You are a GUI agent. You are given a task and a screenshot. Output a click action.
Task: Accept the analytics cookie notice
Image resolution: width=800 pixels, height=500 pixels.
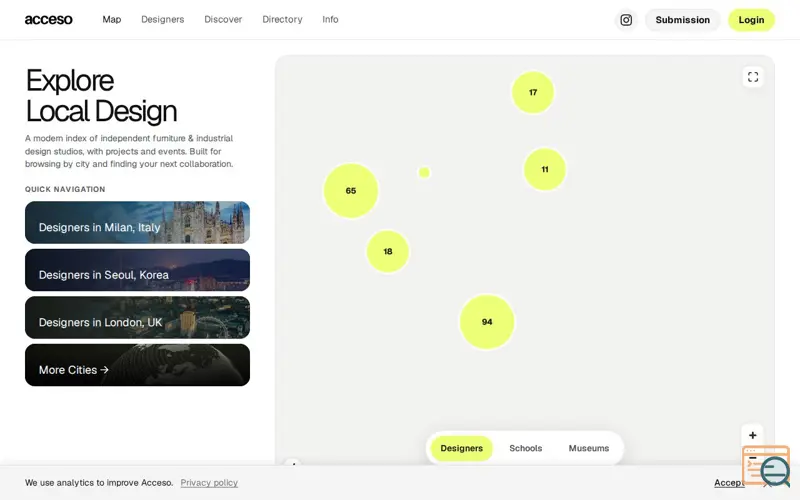point(729,483)
